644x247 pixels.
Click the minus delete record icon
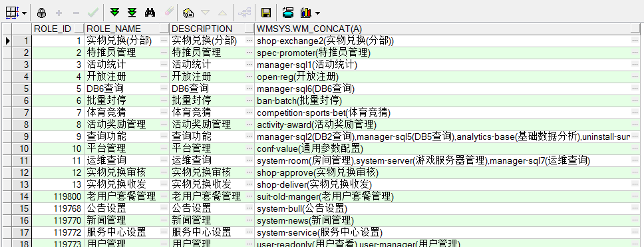point(76,13)
